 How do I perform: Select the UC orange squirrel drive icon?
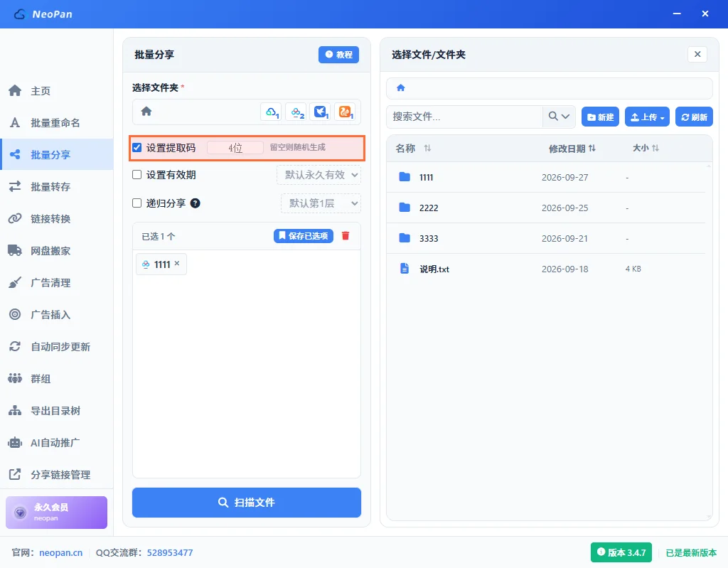pos(345,112)
